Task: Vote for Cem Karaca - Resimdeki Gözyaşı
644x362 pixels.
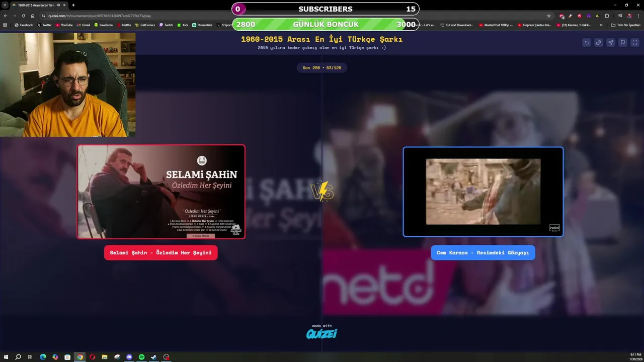Action: click(x=483, y=252)
